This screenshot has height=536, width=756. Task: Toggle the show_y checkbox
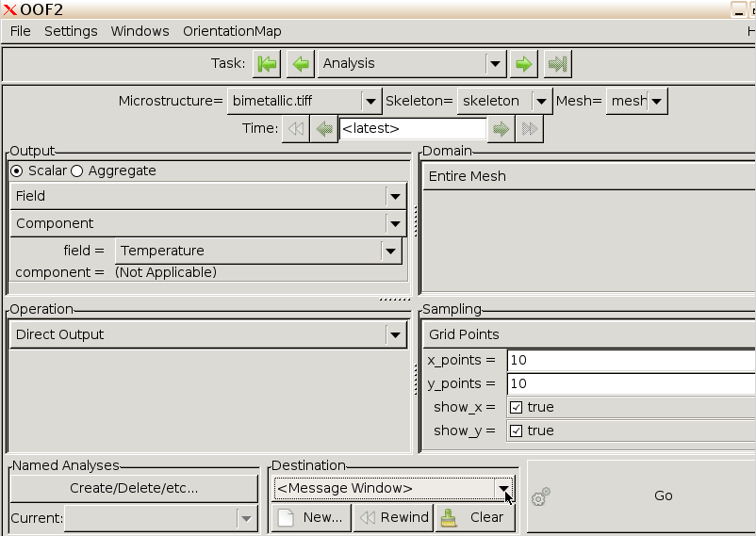516,431
